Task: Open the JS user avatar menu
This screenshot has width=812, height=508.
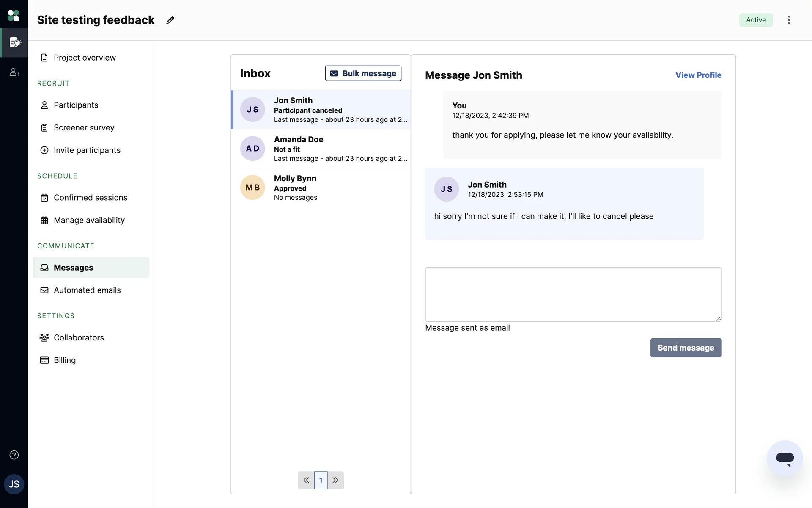Action: 14,484
